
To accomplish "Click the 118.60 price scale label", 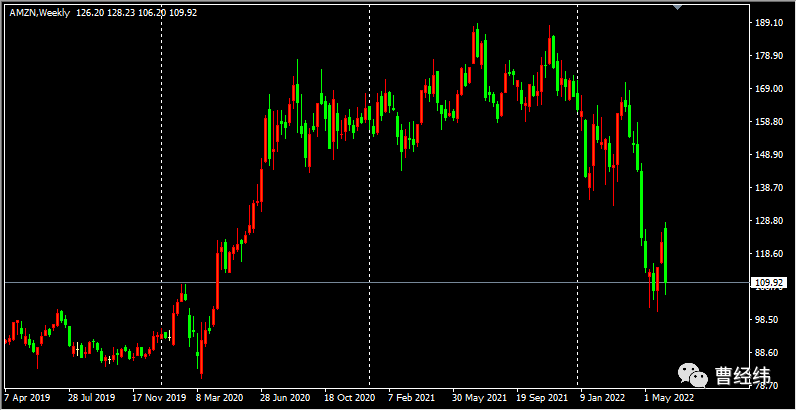I will click(x=771, y=254).
